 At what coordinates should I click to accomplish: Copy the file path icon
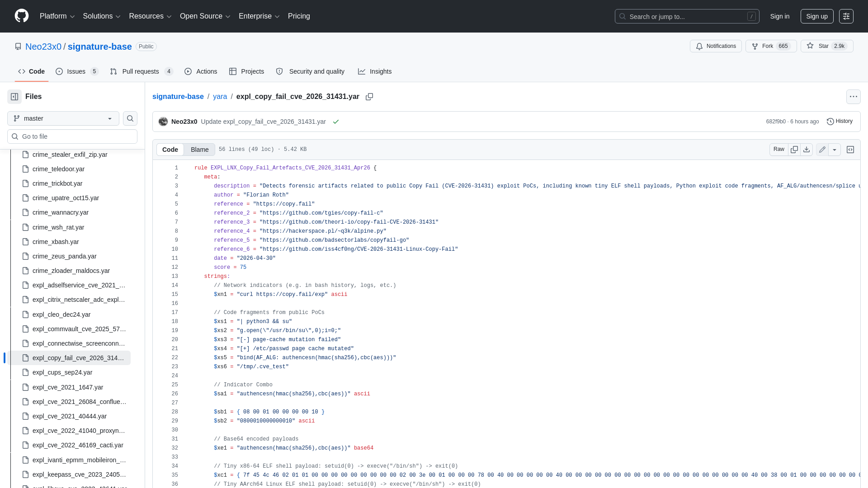coord(369,97)
